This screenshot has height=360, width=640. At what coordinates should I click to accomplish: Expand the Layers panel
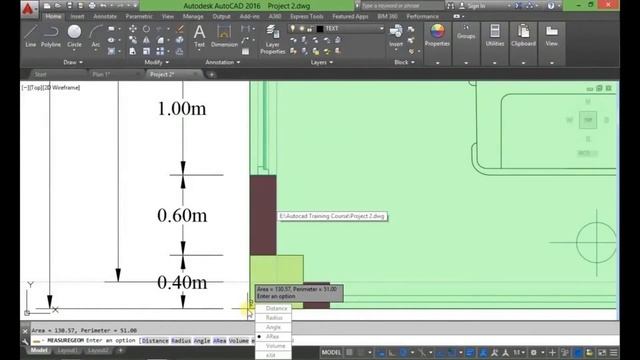(x=322, y=62)
